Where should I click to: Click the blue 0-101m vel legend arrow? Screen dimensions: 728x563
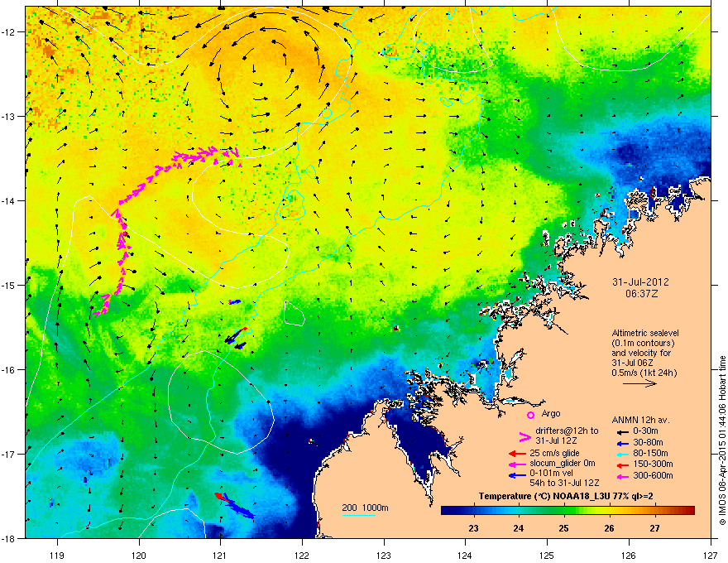point(517,474)
